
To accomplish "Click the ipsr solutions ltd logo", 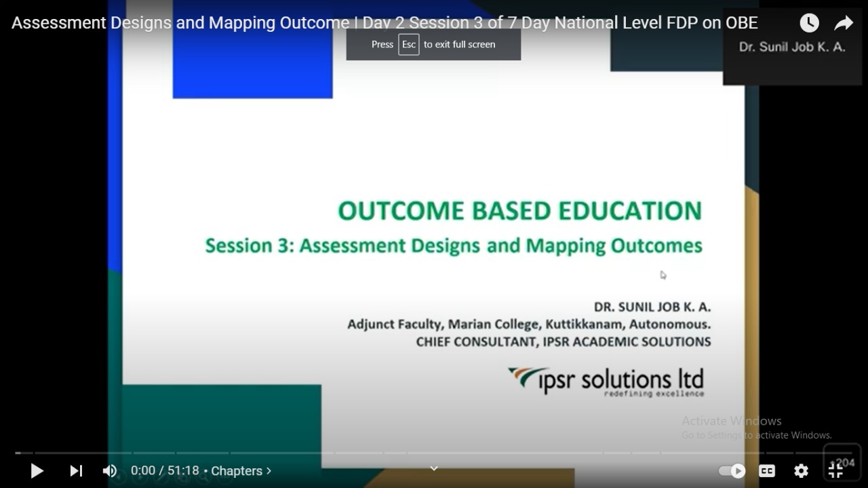I will coord(606,381).
